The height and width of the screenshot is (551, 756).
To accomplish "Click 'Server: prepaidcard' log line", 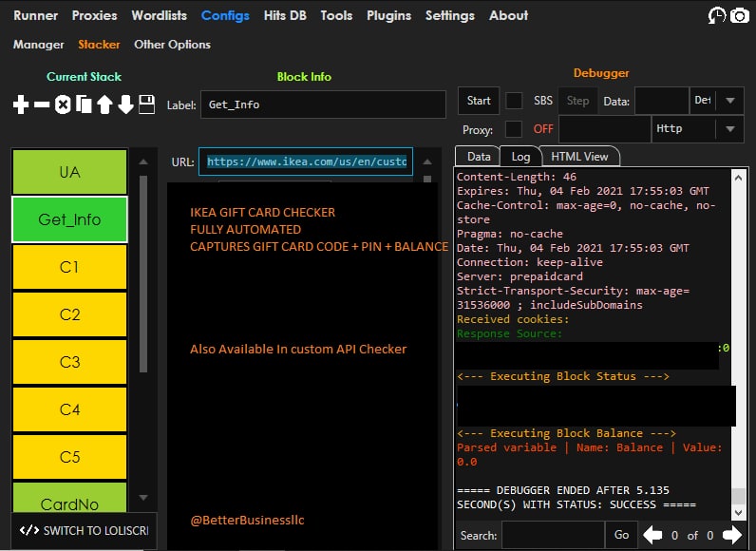I will [x=520, y=276].
